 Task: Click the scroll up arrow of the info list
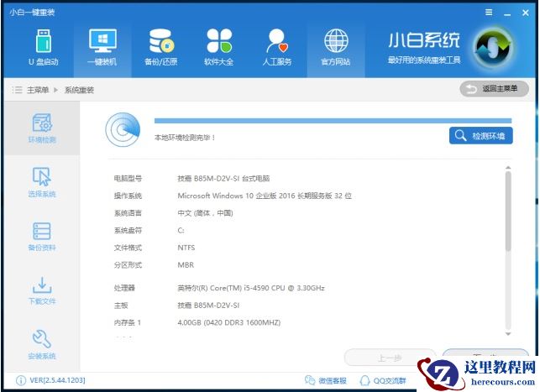tap(508, 168)
